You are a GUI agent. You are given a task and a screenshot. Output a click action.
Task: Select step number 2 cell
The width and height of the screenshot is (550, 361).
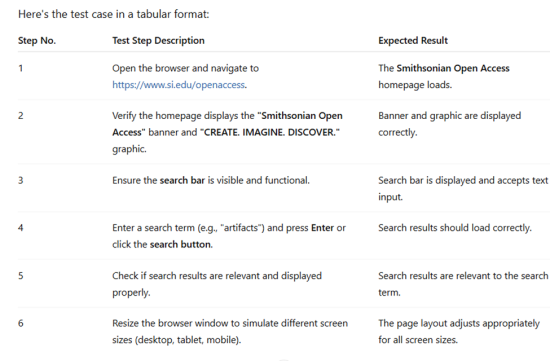pyautogui.click(x=21, y=116)
